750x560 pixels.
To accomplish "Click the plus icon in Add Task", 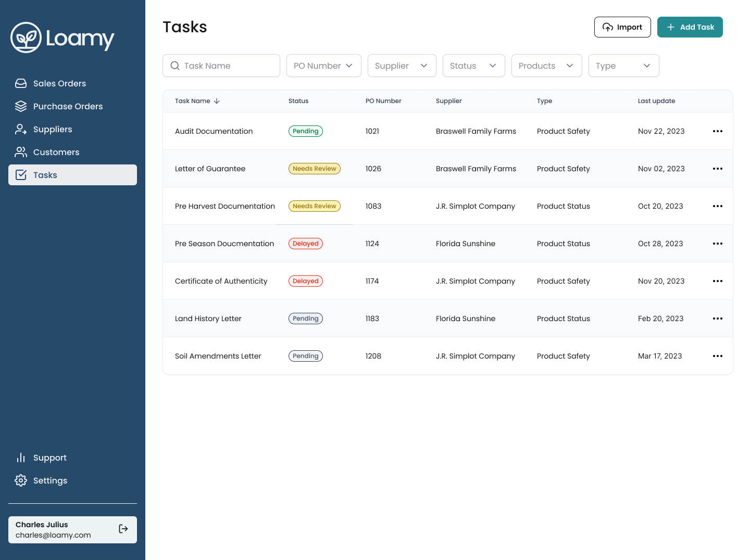I will pos(671,27).
